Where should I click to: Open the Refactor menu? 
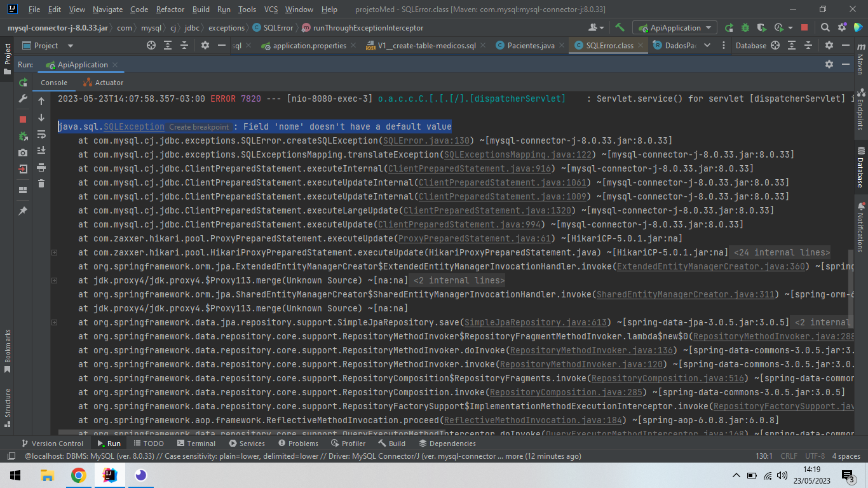click(x=170, y=10)
